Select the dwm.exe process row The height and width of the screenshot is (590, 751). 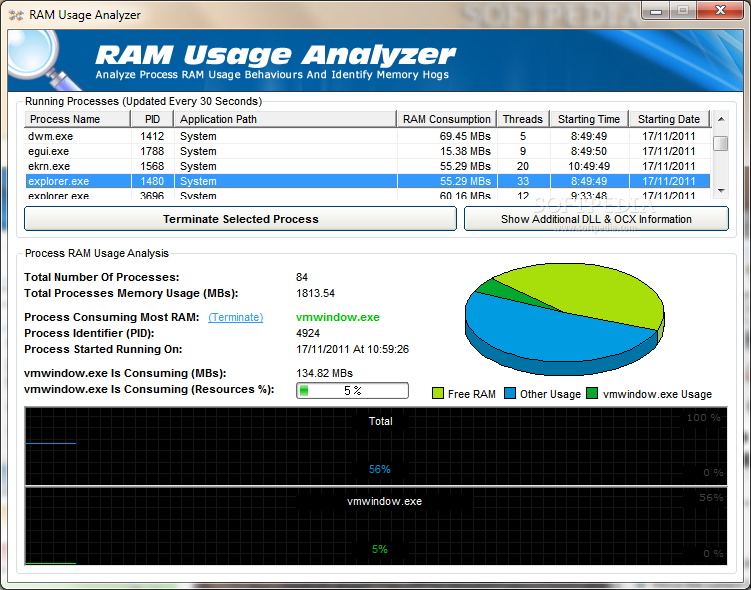tap(367, 136)
